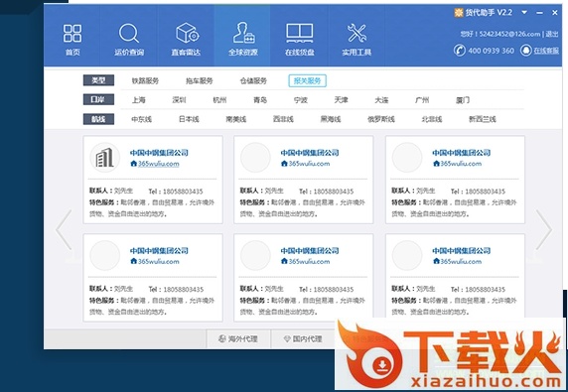Choose port 杭州
The height and width of the screenshot is (392, 568).
(219, 100)
